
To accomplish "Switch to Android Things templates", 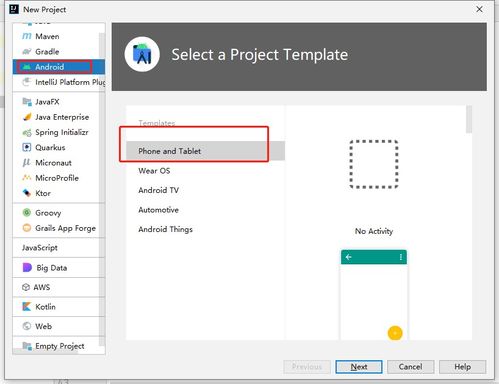I will coord(205,229).
